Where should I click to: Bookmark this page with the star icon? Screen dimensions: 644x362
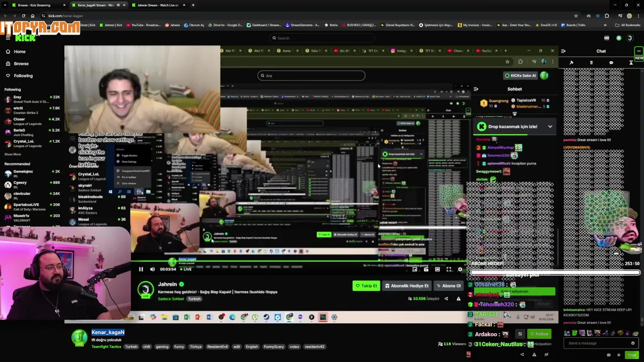576,16
